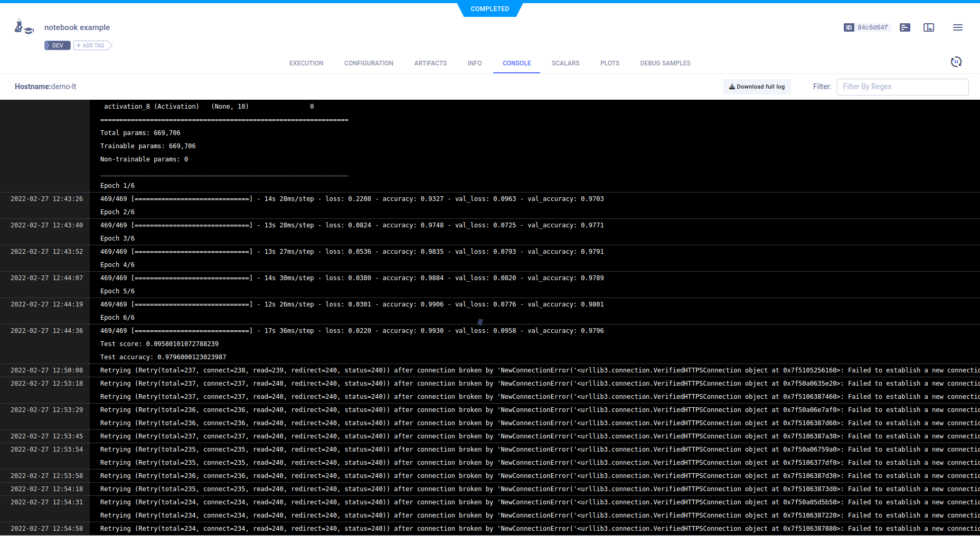Pause the auto-refresh toggle
The width and height of the screenshot is (980, 536).
click(x=956, y=62)
